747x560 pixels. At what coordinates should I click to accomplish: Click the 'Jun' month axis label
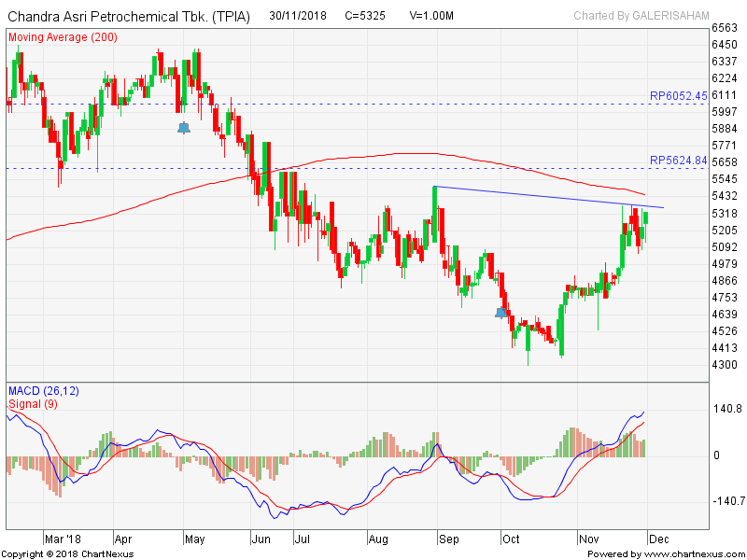(261, 539)
